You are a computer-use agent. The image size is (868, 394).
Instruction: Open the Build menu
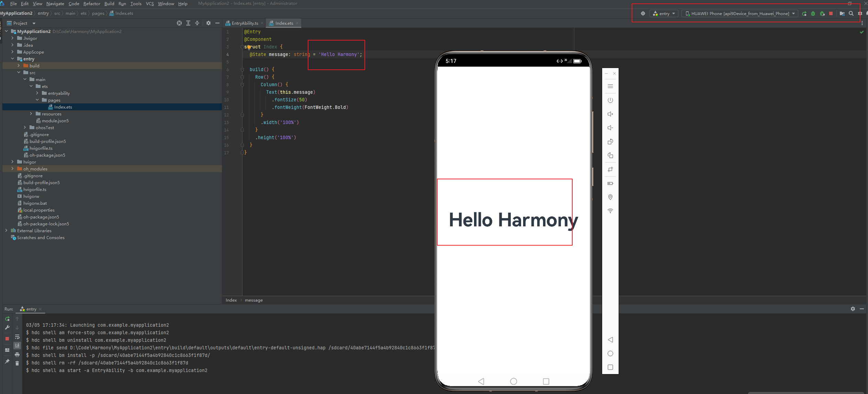click(x=109, y=3)
